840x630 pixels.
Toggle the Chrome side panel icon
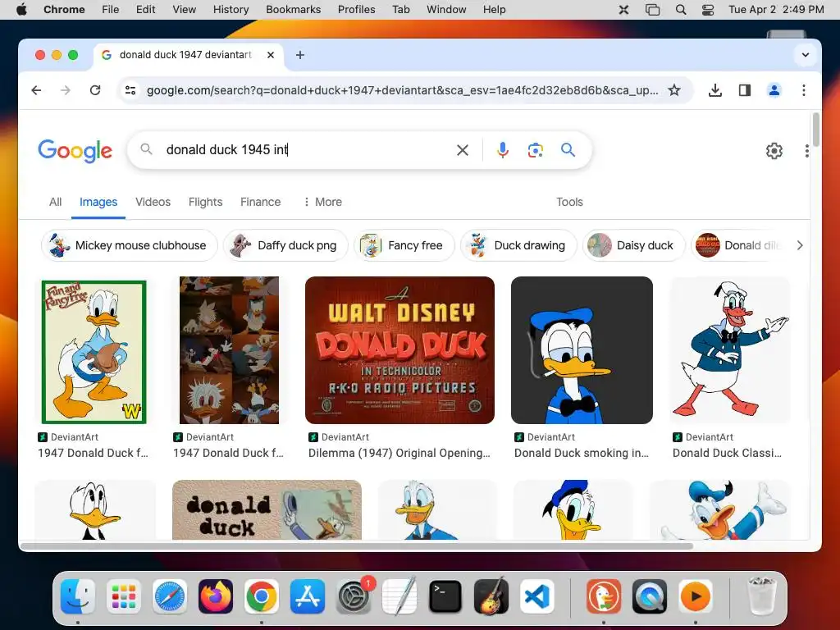tap(745, 90)
